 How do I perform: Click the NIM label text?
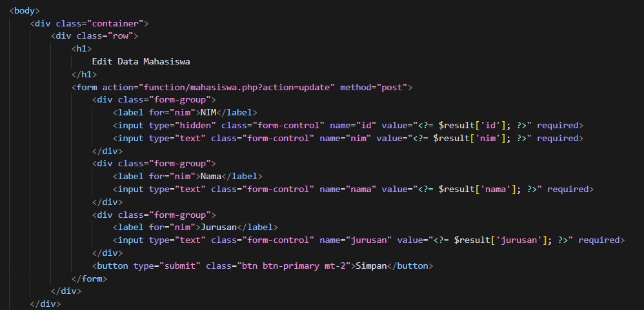pyautogui.click(x=210, y=113)
